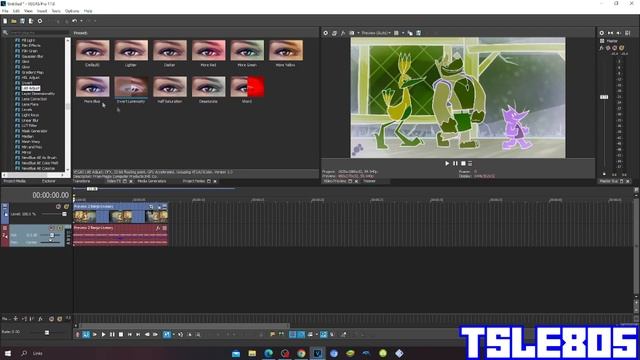Open the View menu

click(x=28, y=11)
